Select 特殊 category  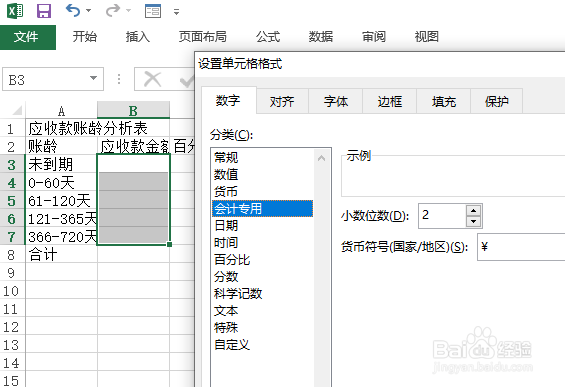(262, 327)
